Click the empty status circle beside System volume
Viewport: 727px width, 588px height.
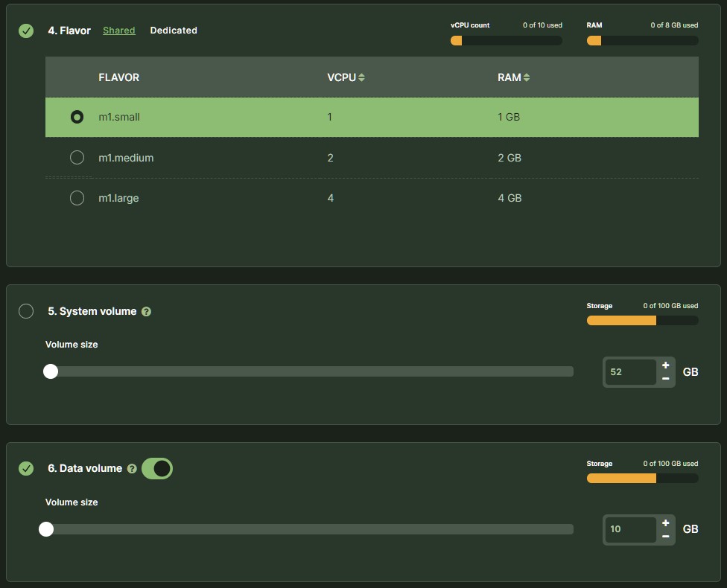click(x=26, y=311)
